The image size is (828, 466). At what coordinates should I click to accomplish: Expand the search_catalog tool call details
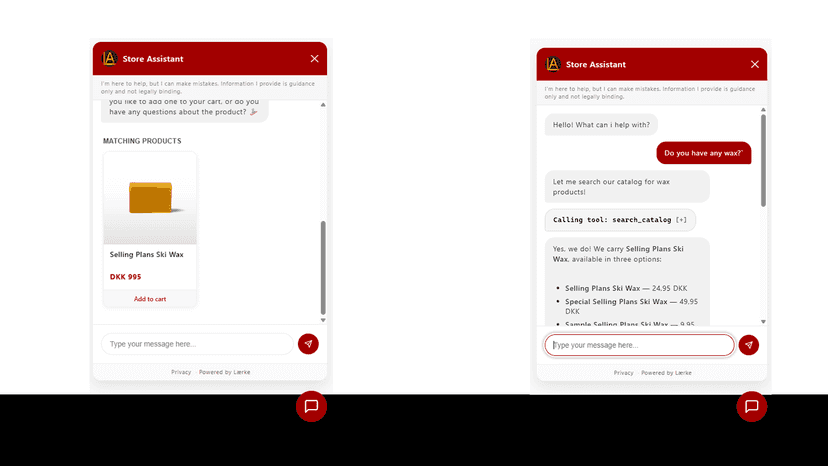[x=682, y=220]
